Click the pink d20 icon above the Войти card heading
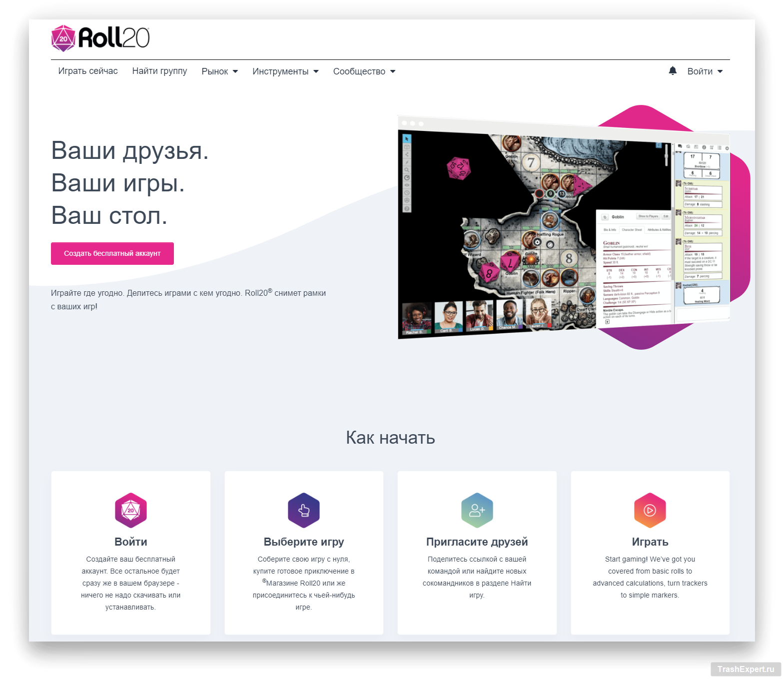This screenshot has width=784, height=679. point(130,510)
